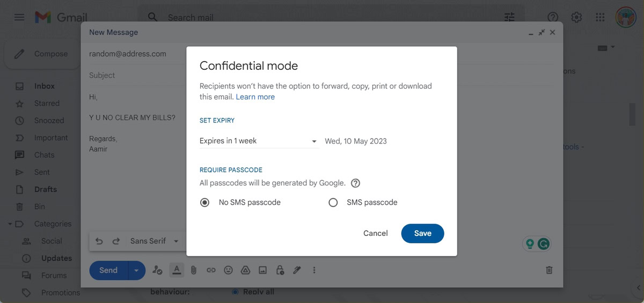
Task: Save the confidential mode settings
Action: [x=422, y=233]
